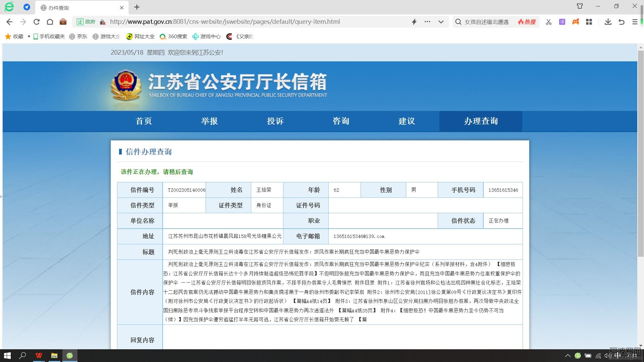Image resolution: width=644 pixels, height=362 pixels.
Task: Click the 政府 site certificate badge
Action: [x=86, y=22]
